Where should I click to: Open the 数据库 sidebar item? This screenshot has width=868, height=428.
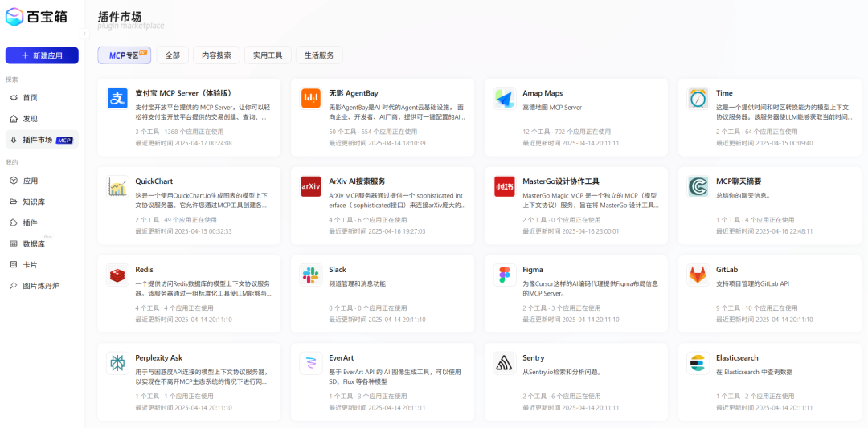point(42,243)
